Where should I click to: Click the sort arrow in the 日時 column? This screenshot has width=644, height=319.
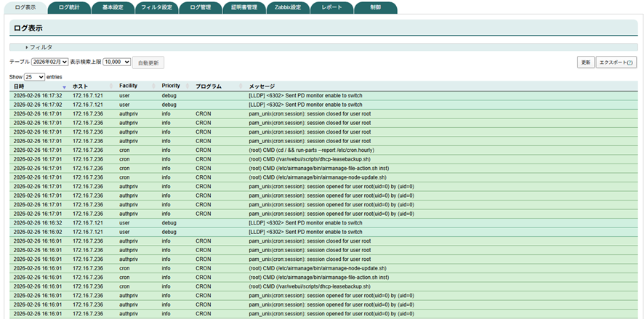click(64, 86)
